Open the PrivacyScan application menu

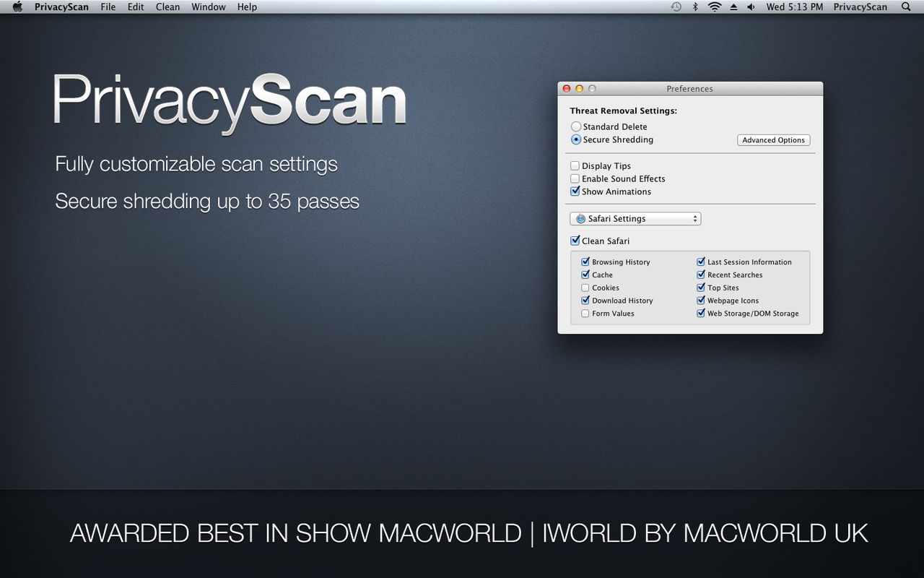coord(61,7)
